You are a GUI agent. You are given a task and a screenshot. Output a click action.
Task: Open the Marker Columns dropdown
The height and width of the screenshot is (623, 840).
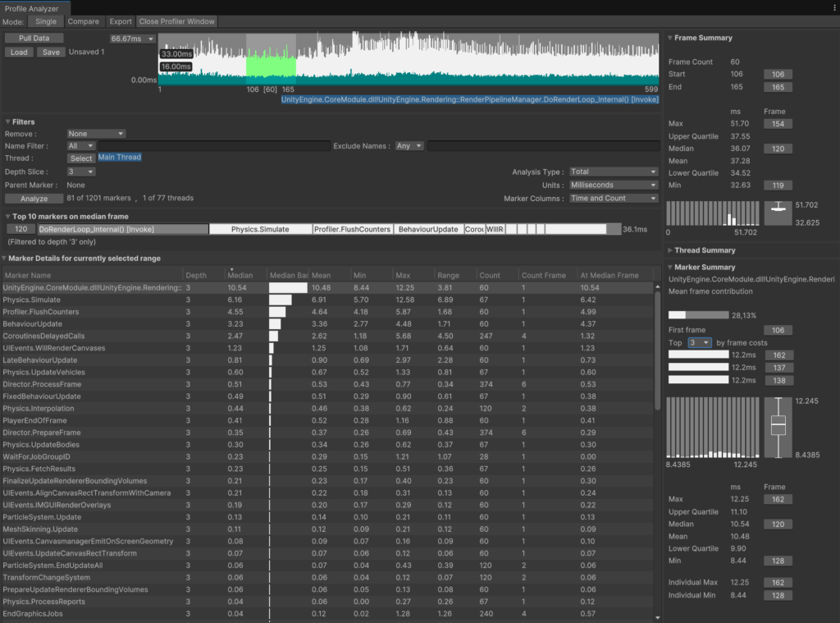tap(614, 199)
